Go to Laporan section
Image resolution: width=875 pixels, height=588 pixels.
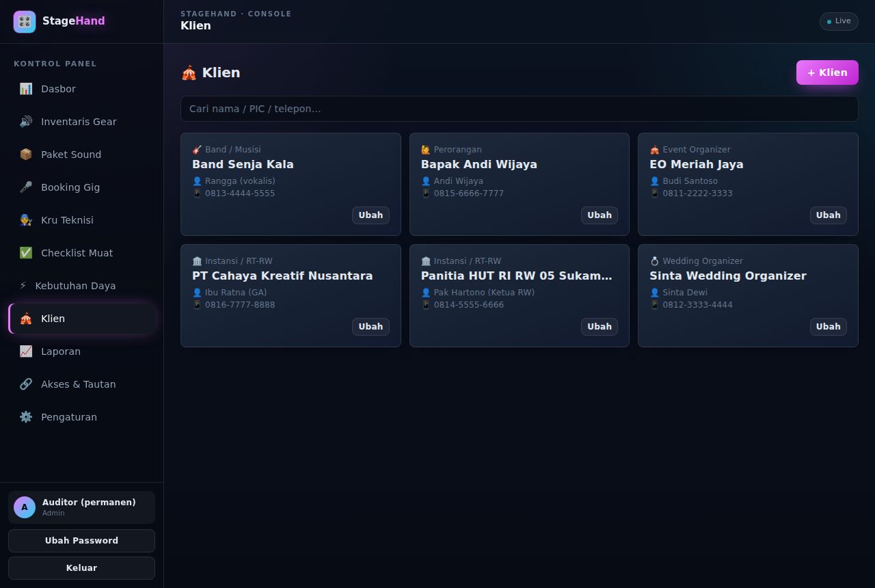[82, 351]
